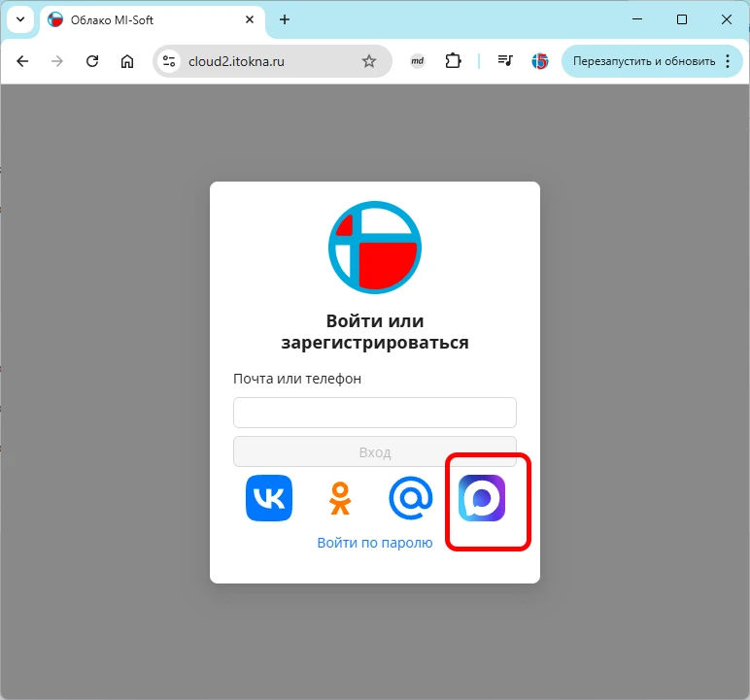The image size is (750, 700).
Task: Open a new browser tab
Action: coord(285,20)
